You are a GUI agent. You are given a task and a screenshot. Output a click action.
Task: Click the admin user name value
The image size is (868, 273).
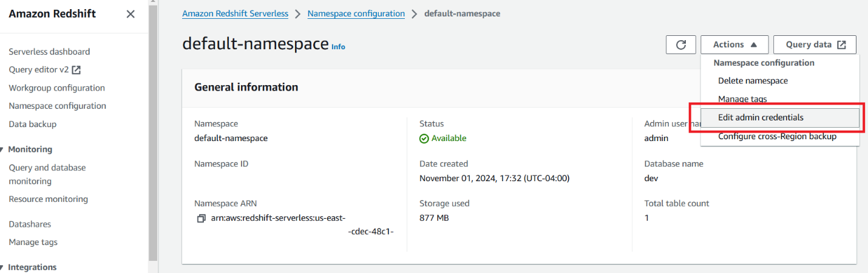tap(656, 138)
